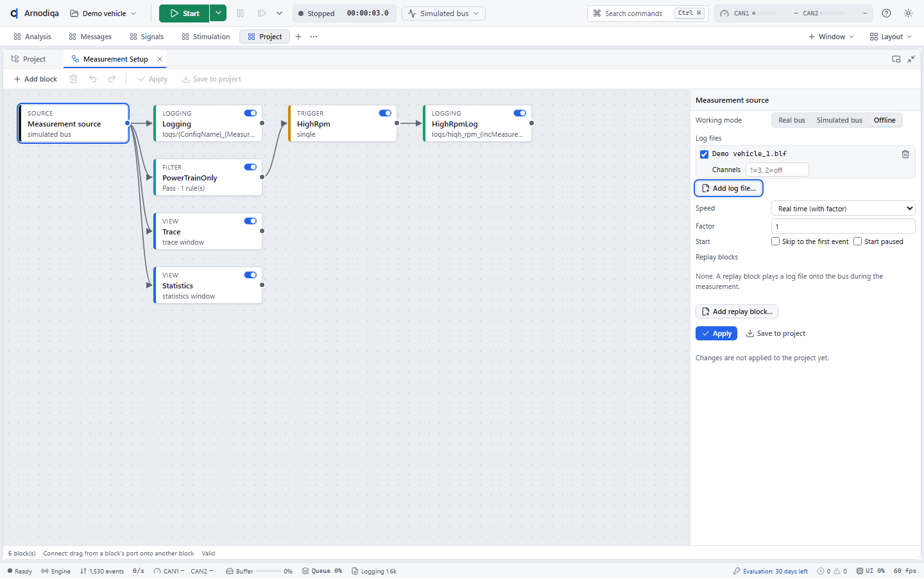Select Real bus working mode

pos(791,120)
